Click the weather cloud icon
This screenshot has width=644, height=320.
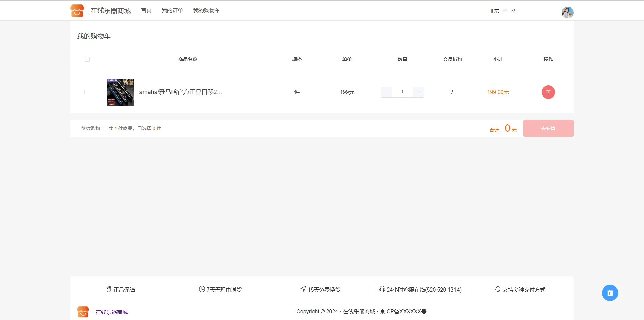point(505,11)
